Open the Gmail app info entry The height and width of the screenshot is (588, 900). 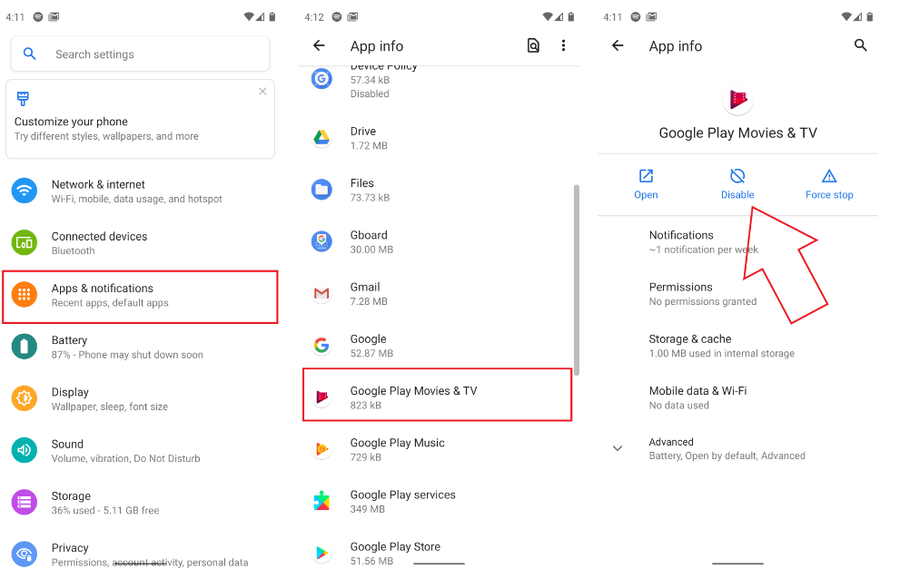437,293
